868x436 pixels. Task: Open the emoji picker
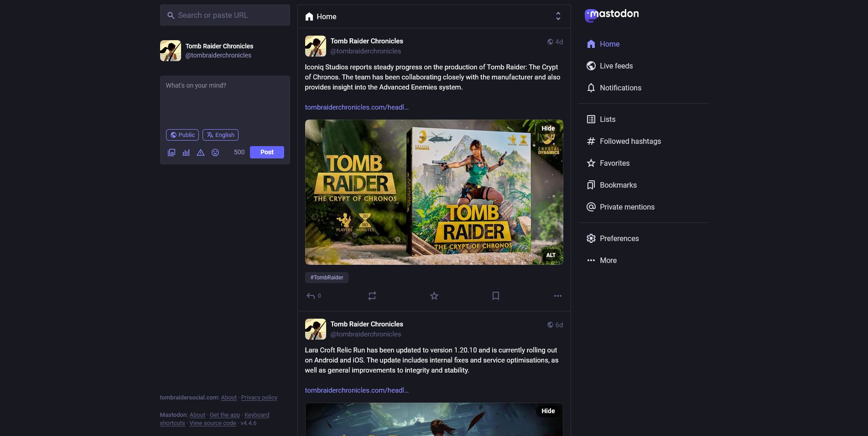pyautogui.click(x=215, y=152)
